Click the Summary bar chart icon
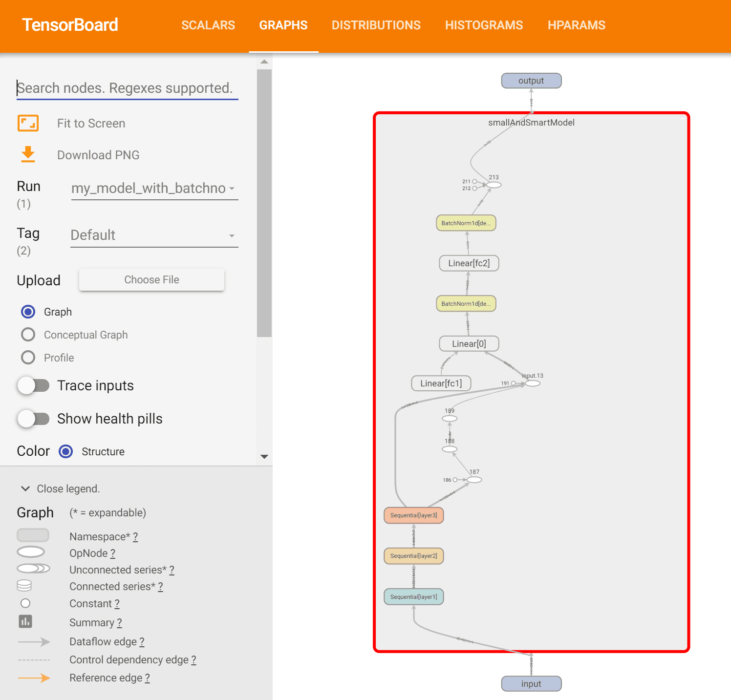The width and height of the screenshot is (731, 700). 25,621
